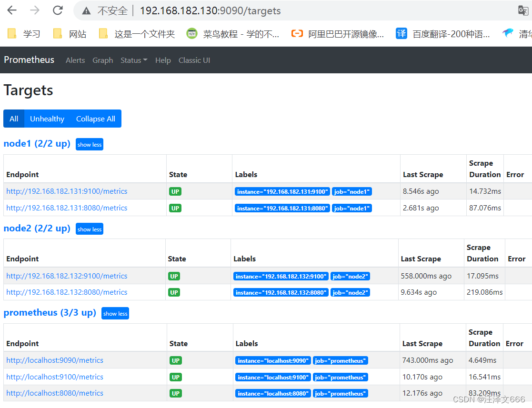This screenshot has height=408, width=532.
Task: Click job="prometheus" label in localhost:8080 row
Action: tap(341, 393)
